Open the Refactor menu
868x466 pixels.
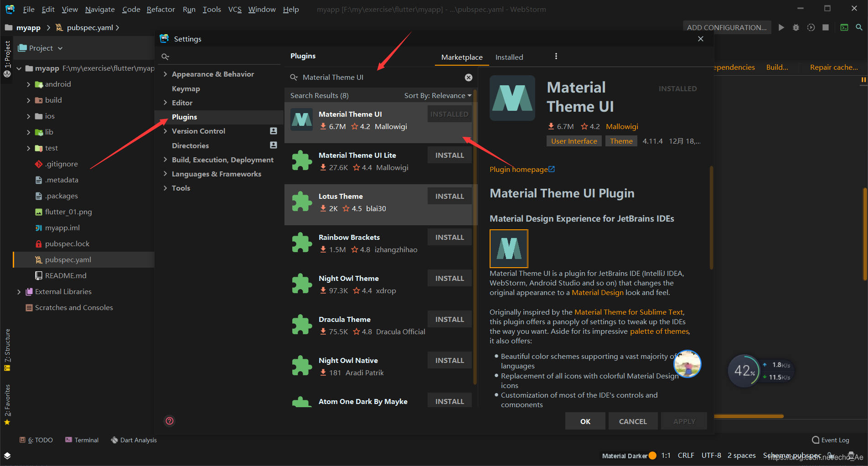pos(160,9)
